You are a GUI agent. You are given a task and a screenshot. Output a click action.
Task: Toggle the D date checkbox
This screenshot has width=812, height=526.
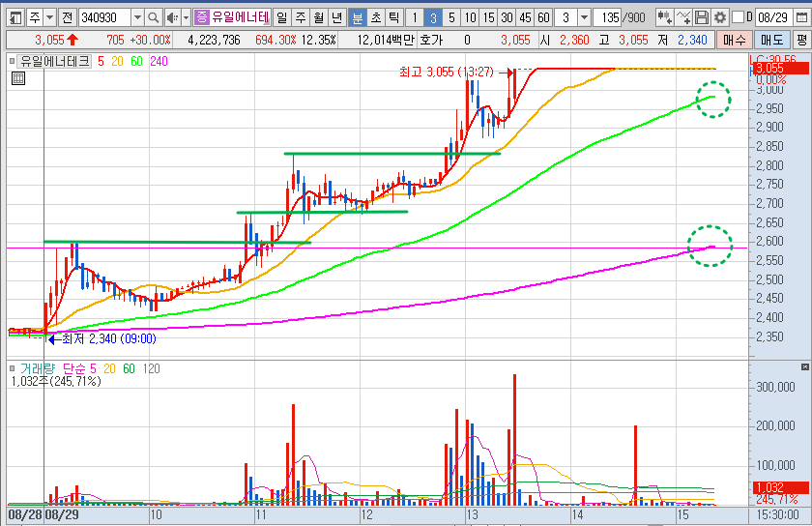[738, 17]
